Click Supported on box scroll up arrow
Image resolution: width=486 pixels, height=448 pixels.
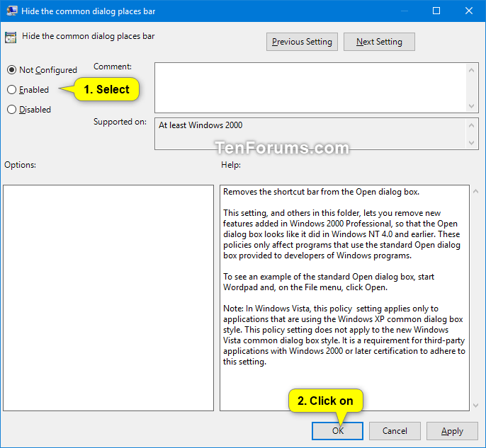point(471,125)
